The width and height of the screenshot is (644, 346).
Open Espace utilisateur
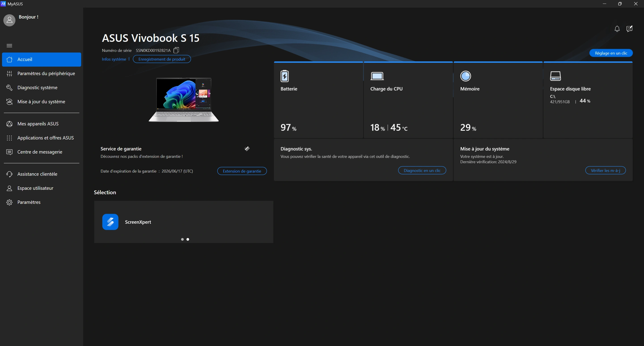[x=42, y=188]
